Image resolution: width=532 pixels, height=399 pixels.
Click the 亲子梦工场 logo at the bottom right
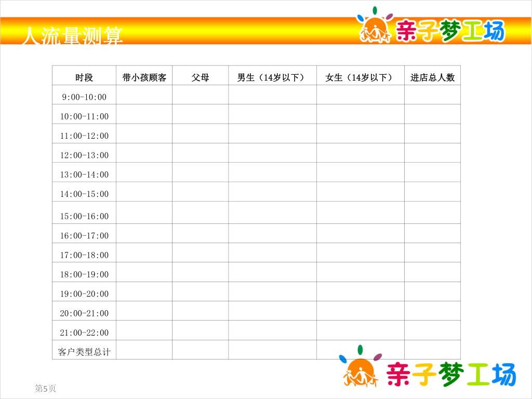click(428, 367)
